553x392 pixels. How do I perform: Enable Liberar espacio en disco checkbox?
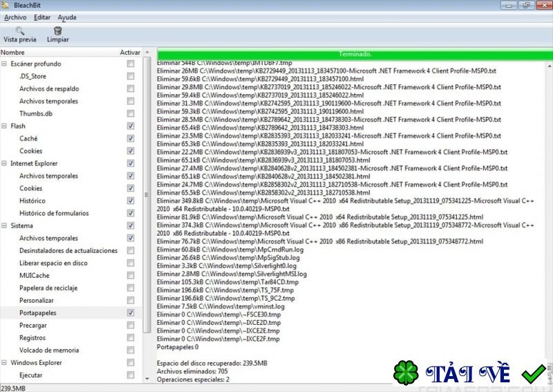click(131, 263)
